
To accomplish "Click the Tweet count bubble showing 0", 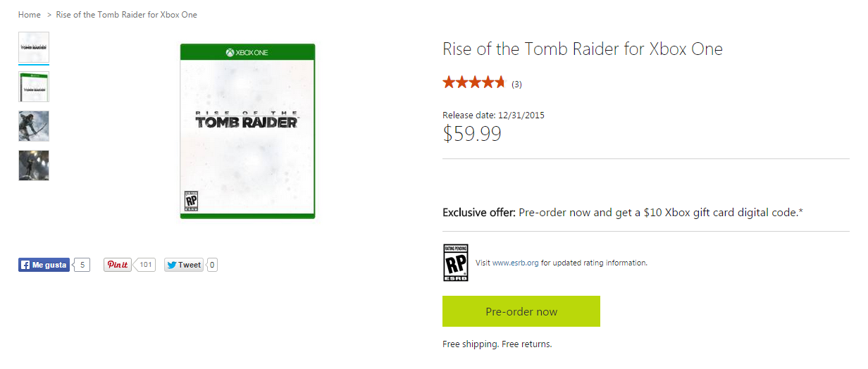I will [x=212, y=265].
